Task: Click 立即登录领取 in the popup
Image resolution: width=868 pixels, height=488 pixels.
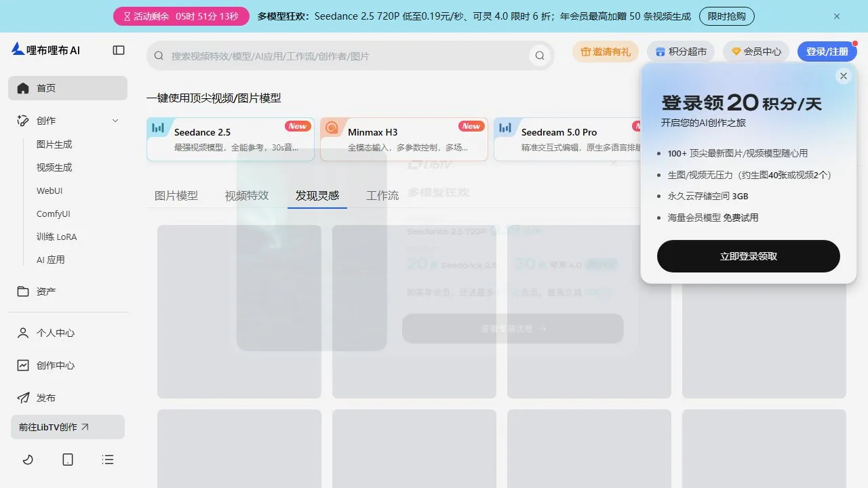Action: point(749,256)
